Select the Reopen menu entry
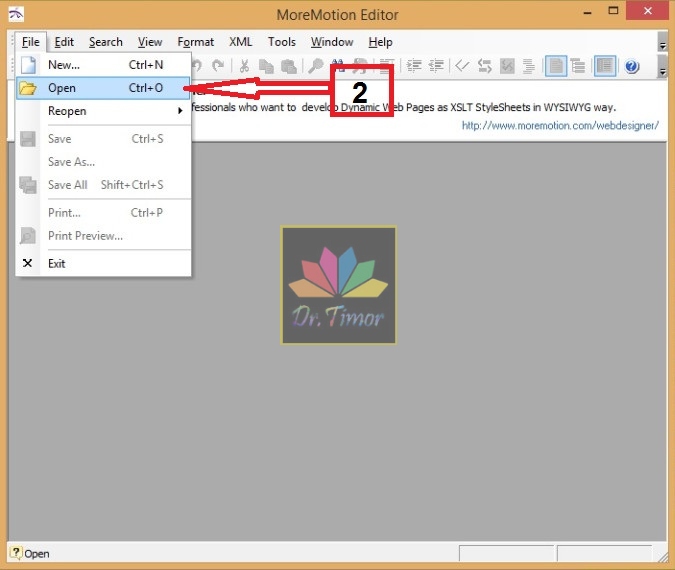The height and width of the screenshot is (570, 675). point(103,111)
